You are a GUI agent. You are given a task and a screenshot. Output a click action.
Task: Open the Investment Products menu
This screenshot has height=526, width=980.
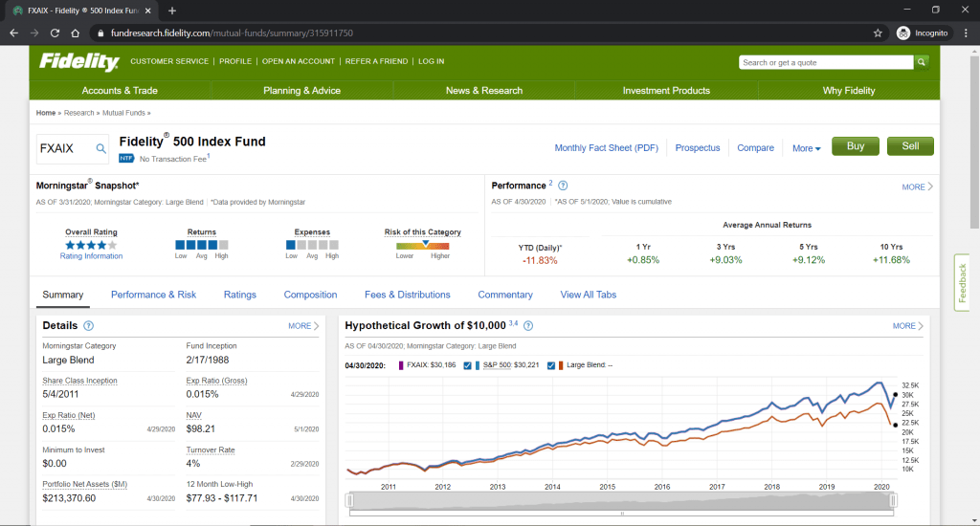[x=666, y=91]
